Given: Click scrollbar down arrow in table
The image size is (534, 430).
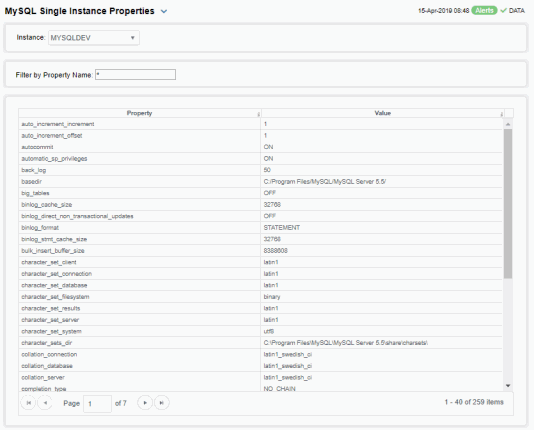Looking at the screenshot, I should coord(508,386).
